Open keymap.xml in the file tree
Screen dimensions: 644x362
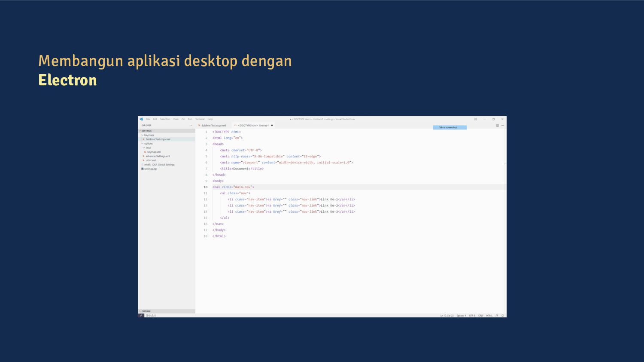pyautogui.click(x=167, y=152)
